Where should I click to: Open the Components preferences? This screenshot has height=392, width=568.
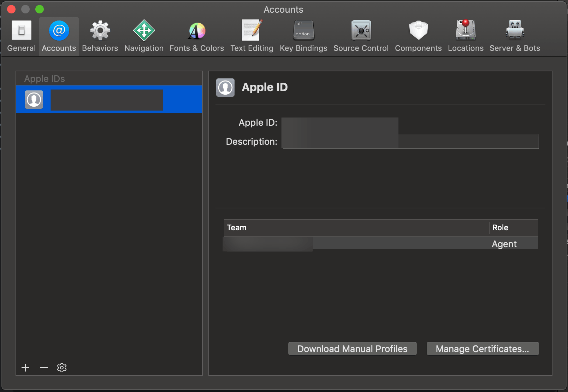(x=418, y=35)
